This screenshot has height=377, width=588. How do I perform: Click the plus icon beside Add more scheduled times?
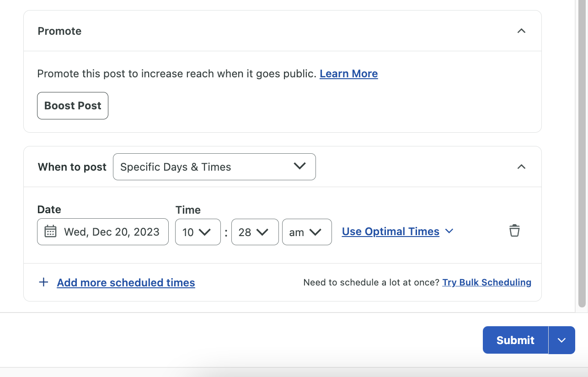pos(43,282)
